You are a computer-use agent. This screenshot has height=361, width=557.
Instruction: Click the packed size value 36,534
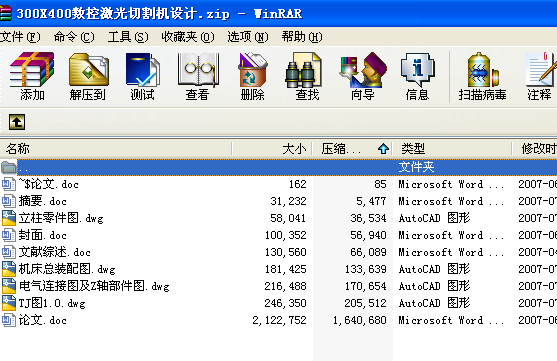tap(368, 218)
